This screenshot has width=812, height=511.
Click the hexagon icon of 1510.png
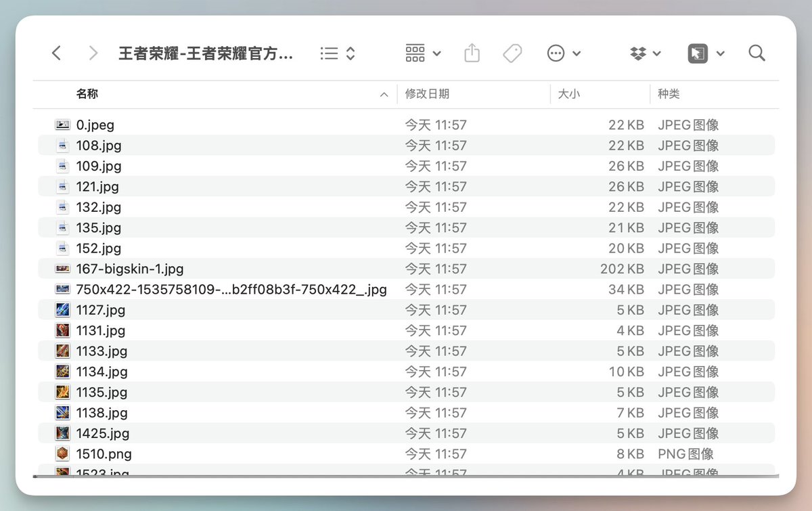coord(63,453)
